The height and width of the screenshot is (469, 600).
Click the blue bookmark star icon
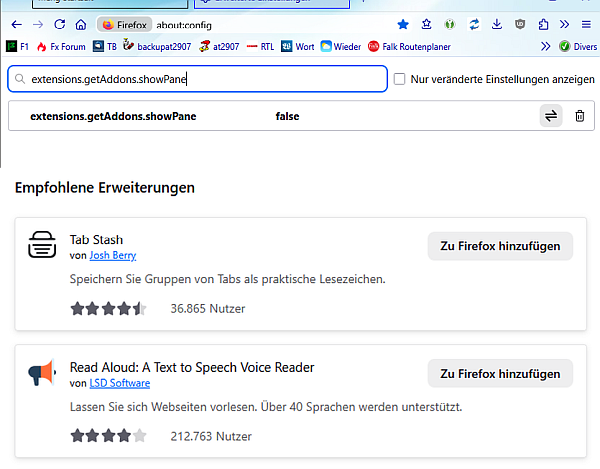[x=403, y=24]
